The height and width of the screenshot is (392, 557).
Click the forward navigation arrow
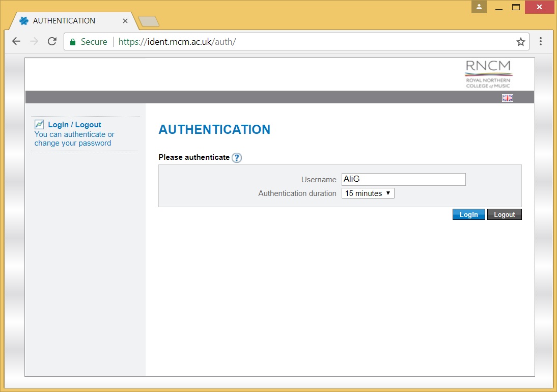pyautogui.click(x=34, y=41)
